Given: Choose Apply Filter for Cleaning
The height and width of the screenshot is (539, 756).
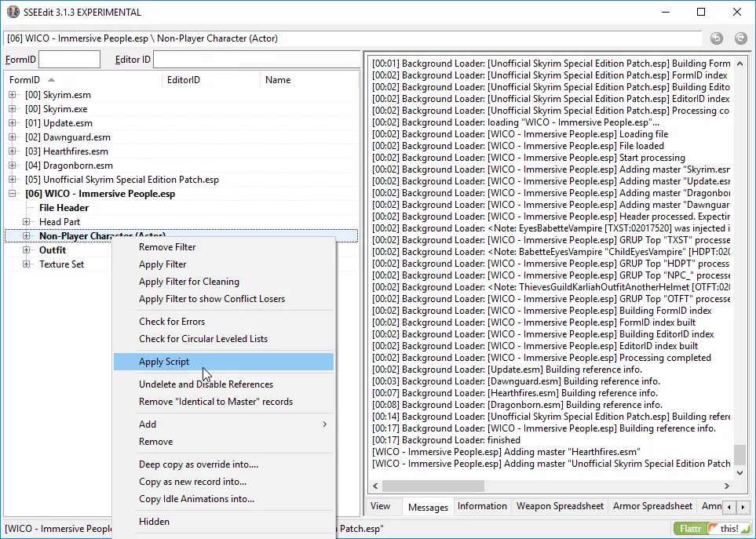Looking at the screenshot, I should coord(224,282).
